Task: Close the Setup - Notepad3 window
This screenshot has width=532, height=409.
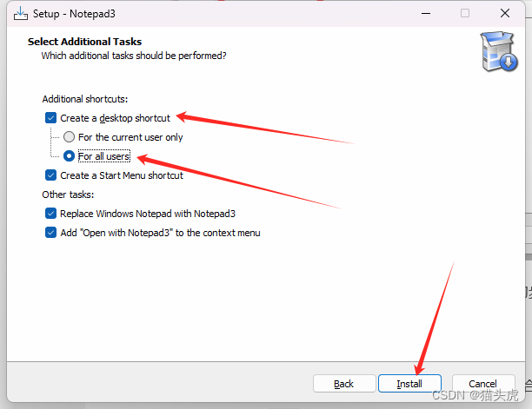Action: coord(505,14)
